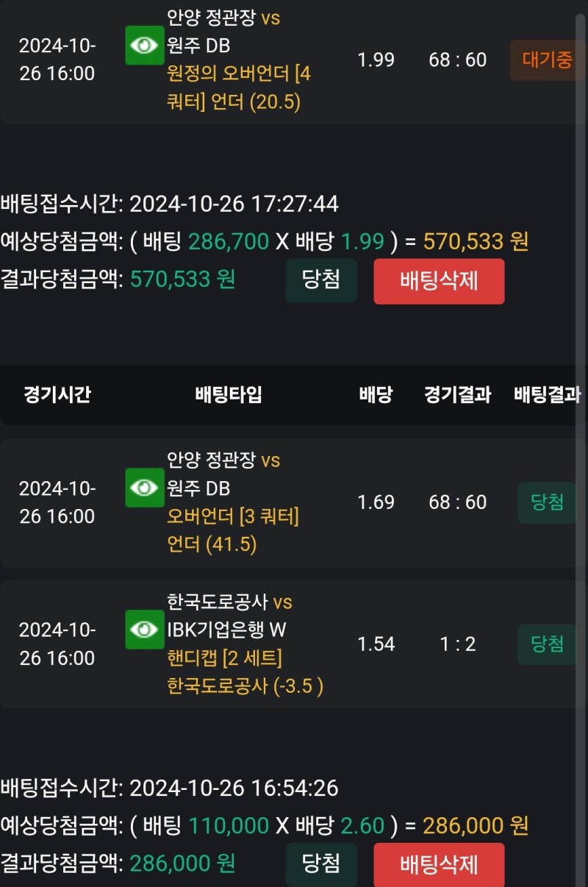Viewport: 588px width, 887px height.
Task: Click the eye icon on the 3 쿼터 언더 (41.5) row
Action: click(x=144, y=488)
